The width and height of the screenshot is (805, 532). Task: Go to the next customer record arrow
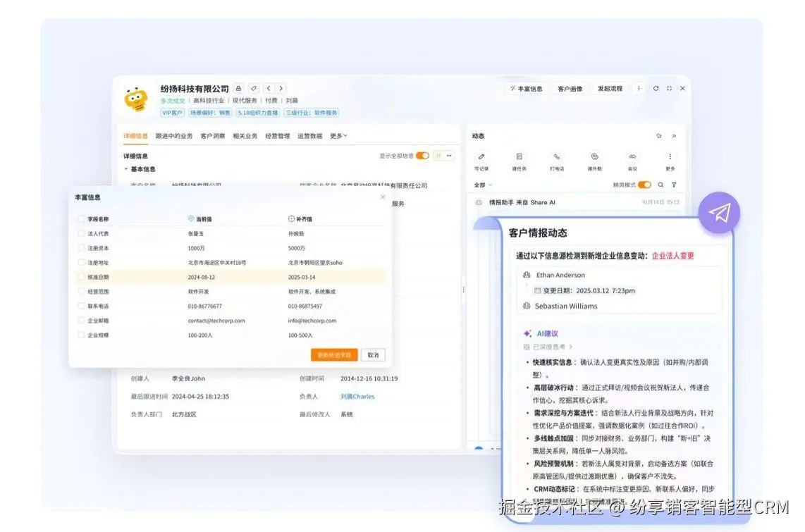click(x=281, y=88)
